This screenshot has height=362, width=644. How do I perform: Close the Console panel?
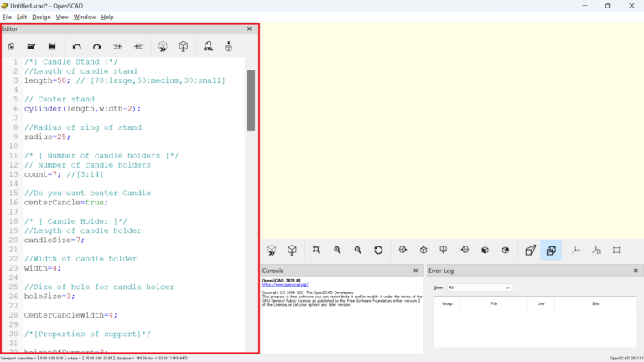pyautogui.click(x=416, y=271)
